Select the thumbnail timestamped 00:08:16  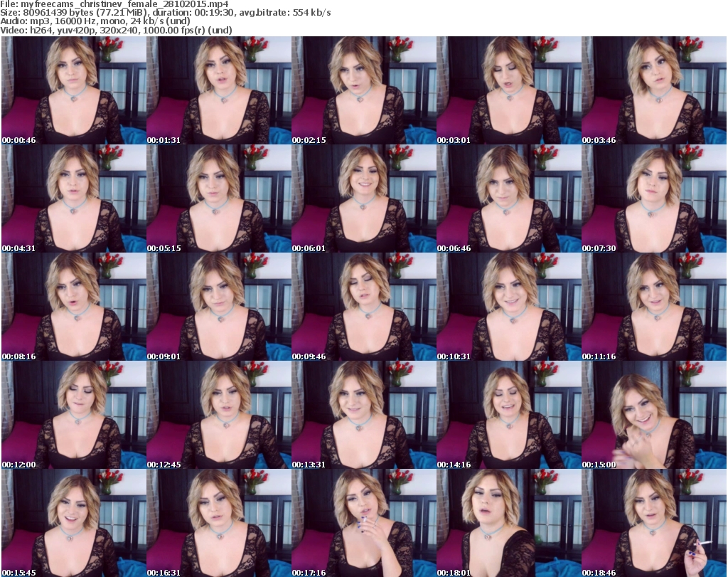(x=74, y=307)
